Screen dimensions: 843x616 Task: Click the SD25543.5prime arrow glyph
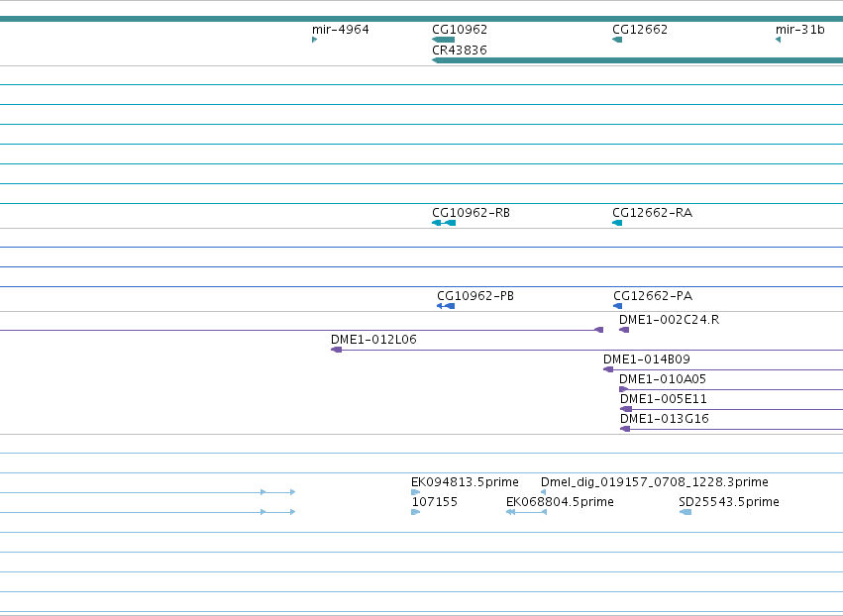[x=685, y=512]
